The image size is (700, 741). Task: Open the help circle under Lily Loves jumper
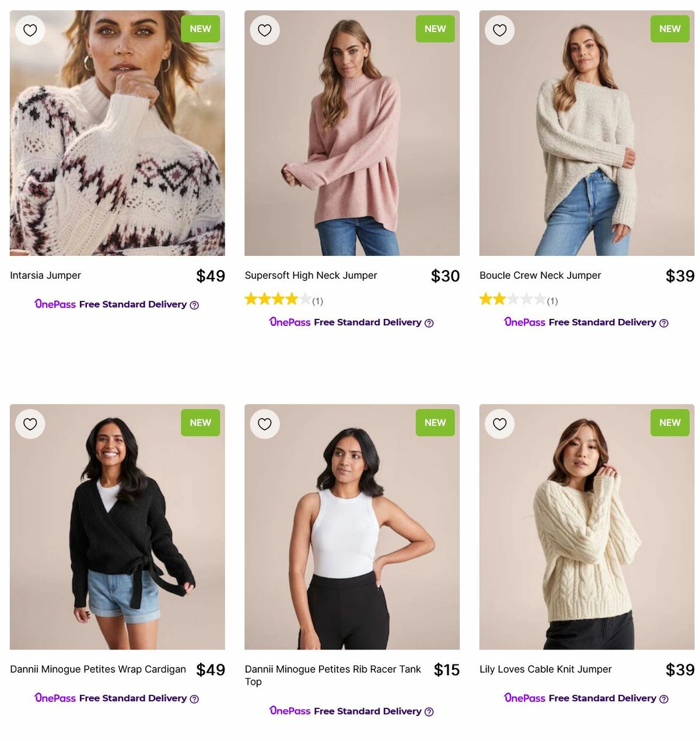[663, 698]
